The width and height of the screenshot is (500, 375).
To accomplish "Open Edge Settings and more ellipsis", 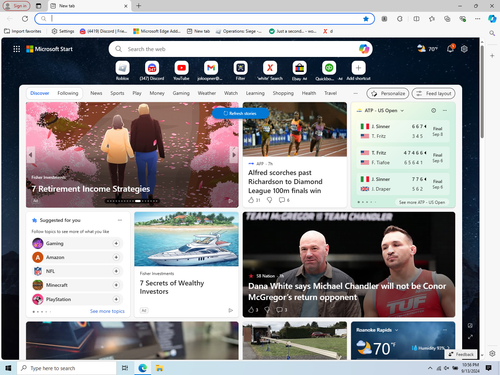I will click(x=478, y=19).
